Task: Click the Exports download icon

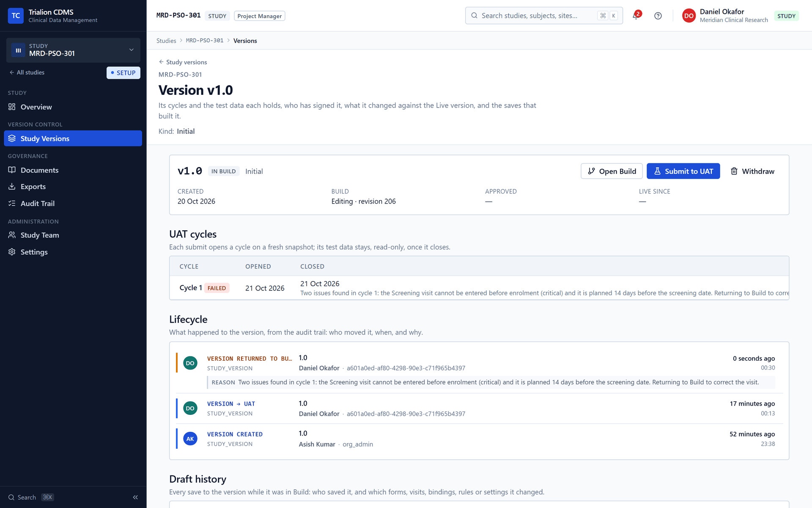Action: [12, 186]
